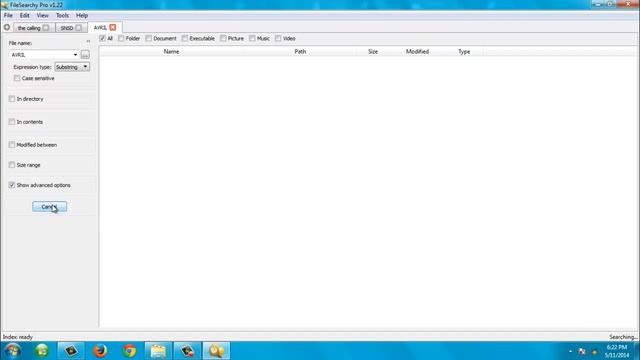Click the ellipsis button beside File name
Image resolution: width=640 pixels, height=360 pixels.
85,55
